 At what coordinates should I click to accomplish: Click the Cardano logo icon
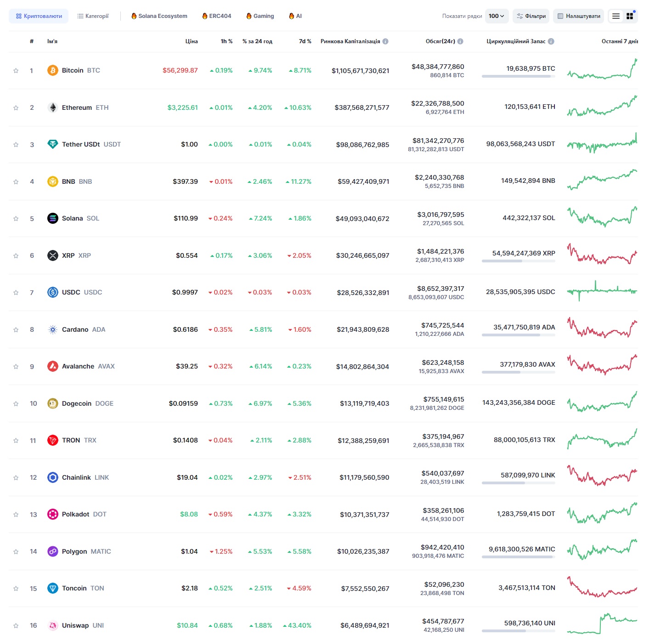53,329
